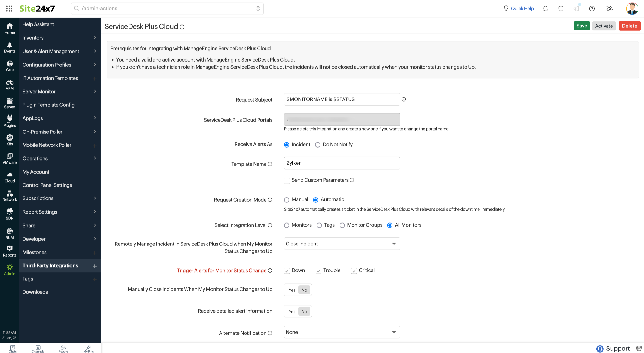Open VMware icon in left rail
Viewport: 644px width, 353px height.
click(x=10, y=159)
